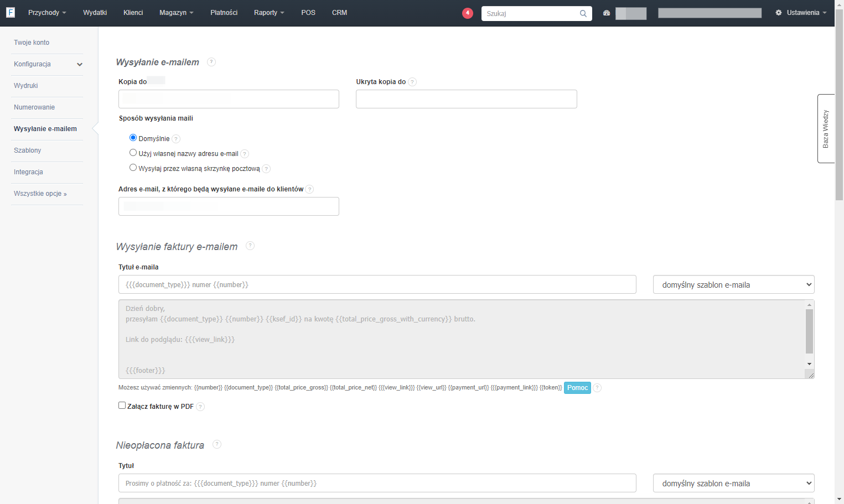Click the blue Pomoc button
This screenshot has height=504, width=844.
(577, 388)
